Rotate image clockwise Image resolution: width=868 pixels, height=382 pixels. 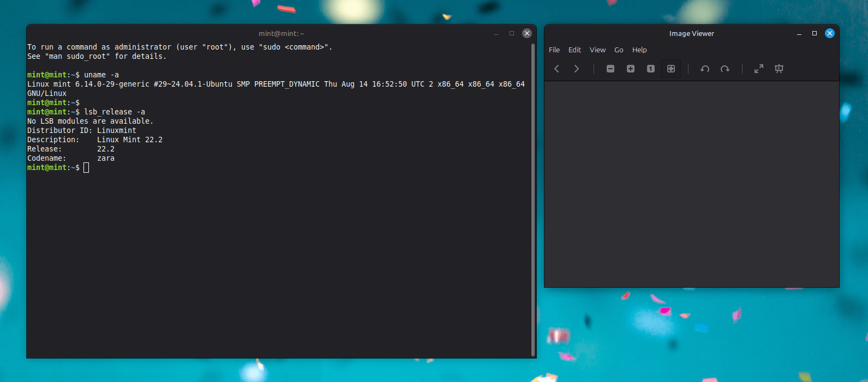(x=725, y=69)
